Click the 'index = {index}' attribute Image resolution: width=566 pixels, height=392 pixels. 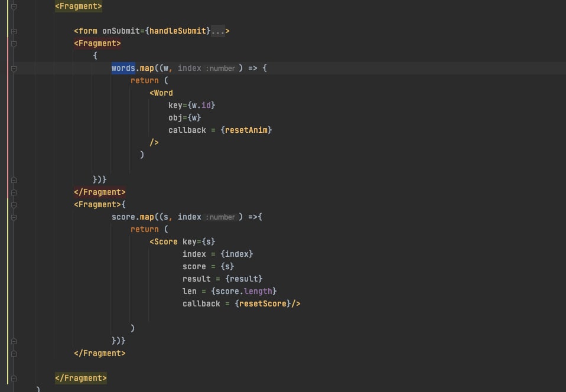click(217, 254)
